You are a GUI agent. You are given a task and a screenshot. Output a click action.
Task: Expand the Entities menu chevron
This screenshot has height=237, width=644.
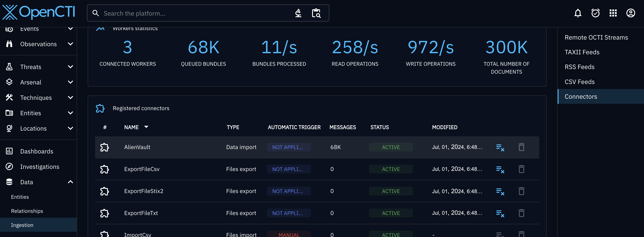pyautogui.click(x=70, y=113)
